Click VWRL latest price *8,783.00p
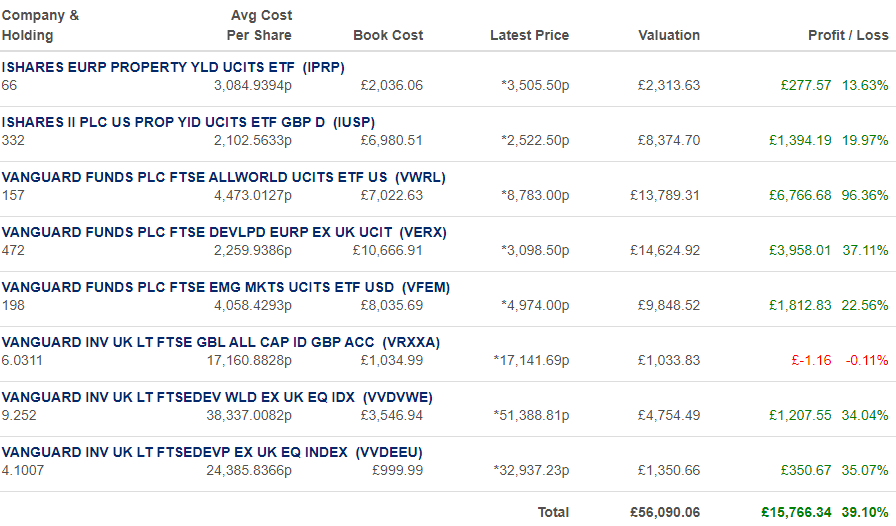The height and width of the screenshot is (526, 896). pos(535,196)
